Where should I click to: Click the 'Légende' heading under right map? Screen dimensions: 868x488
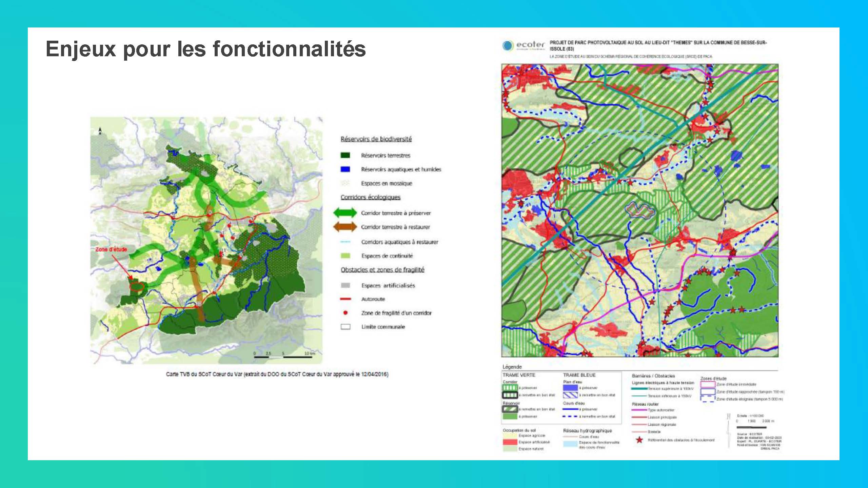[512, 367]
